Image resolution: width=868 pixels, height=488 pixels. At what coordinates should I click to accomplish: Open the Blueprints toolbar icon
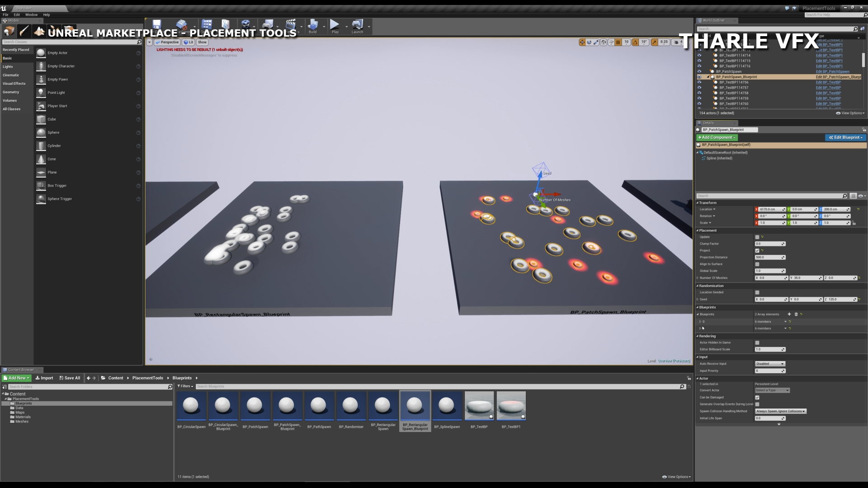(268, 25)
